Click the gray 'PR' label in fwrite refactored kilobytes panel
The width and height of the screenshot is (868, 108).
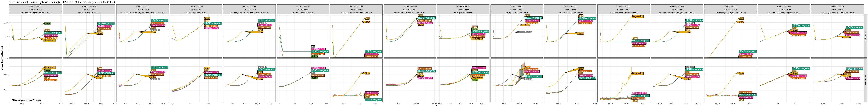point(313,47)
